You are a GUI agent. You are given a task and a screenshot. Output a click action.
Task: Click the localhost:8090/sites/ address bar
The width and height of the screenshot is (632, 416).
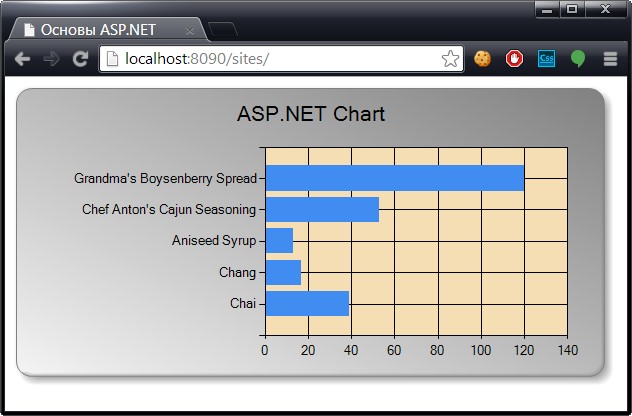[x=281, y=59]
